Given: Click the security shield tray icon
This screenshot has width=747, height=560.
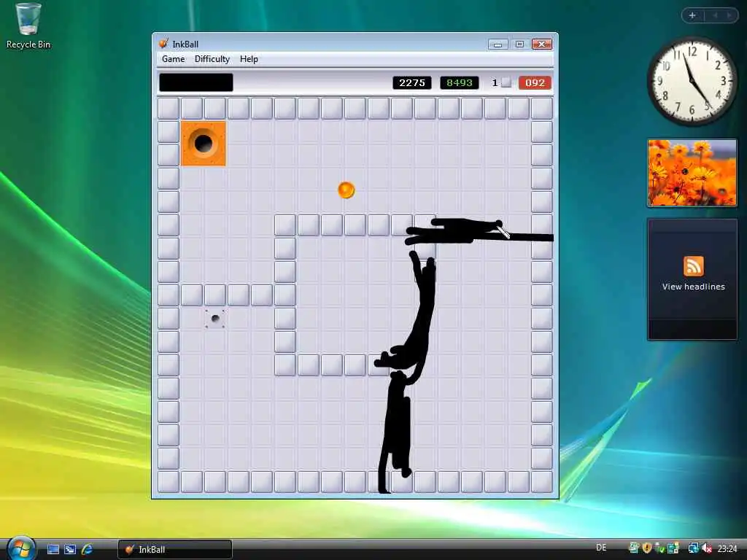Looking at the screenshot, I should pyautogui.click(x=647, y=548).
